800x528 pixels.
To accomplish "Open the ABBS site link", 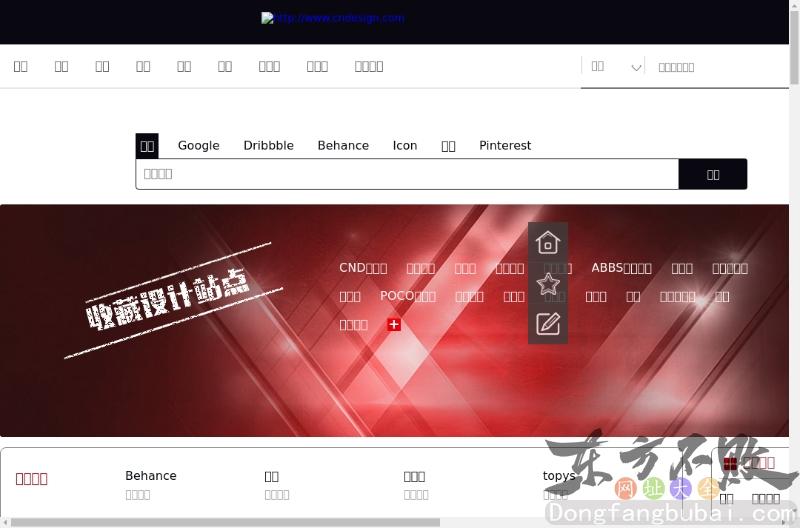I will (x=621, y=268).
